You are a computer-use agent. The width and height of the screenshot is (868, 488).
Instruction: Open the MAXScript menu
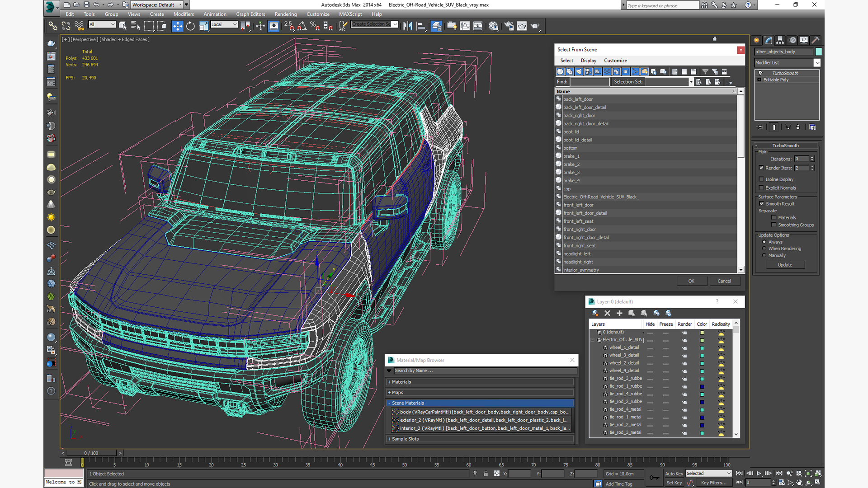(x=350, y=14)
